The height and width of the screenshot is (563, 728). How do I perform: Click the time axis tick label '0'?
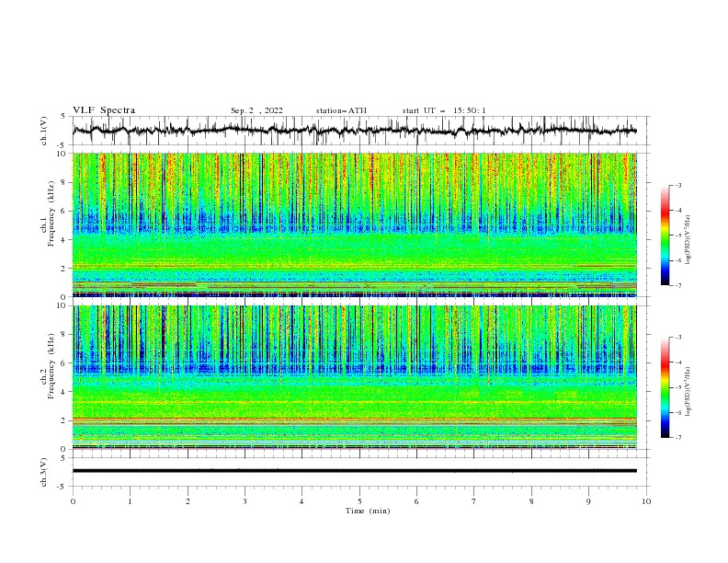click(x=73, y=501)
